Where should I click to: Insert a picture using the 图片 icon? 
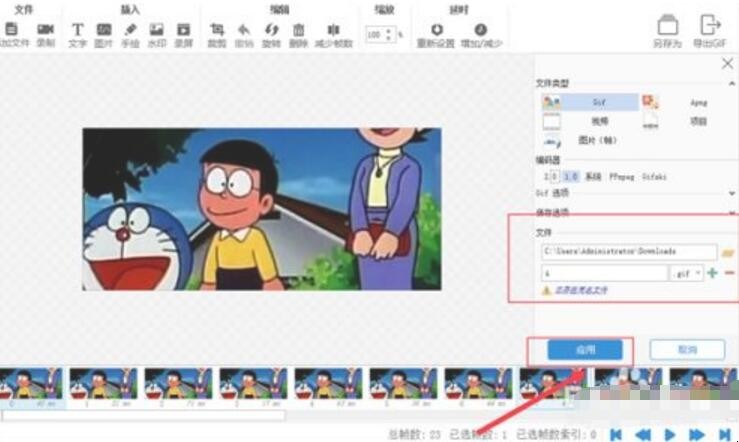[104, 29]
